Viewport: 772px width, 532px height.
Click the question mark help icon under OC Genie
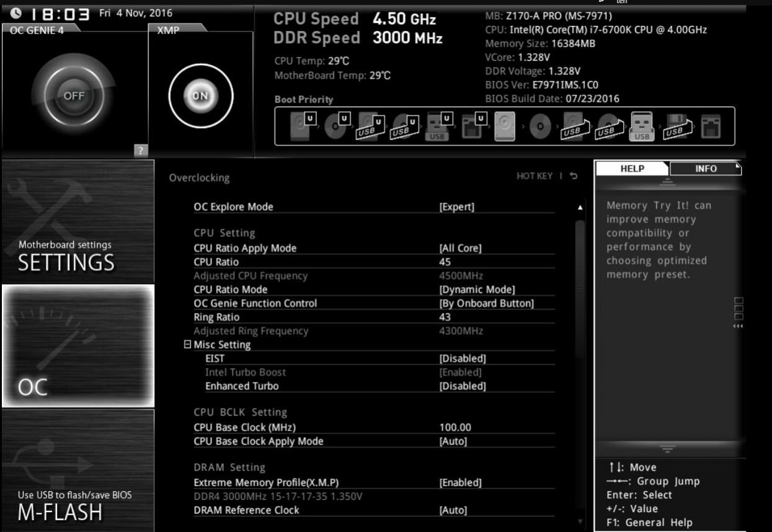[140, 150]
